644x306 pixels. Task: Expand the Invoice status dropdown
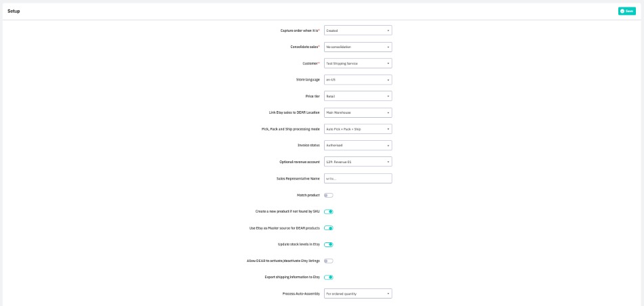click(x=358, y=145)
